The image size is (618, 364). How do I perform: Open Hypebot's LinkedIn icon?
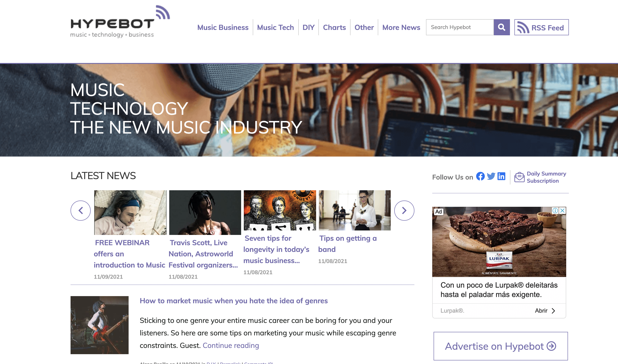pyautogui.click(x=501, y=176)
